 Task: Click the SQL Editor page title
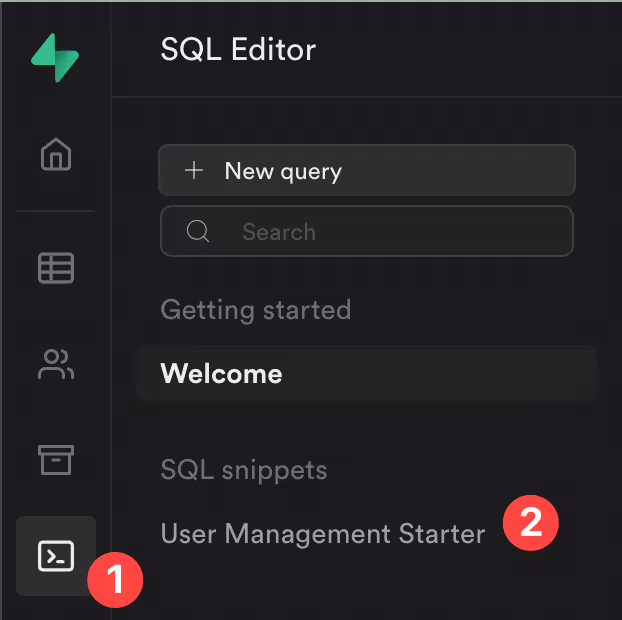238,50
